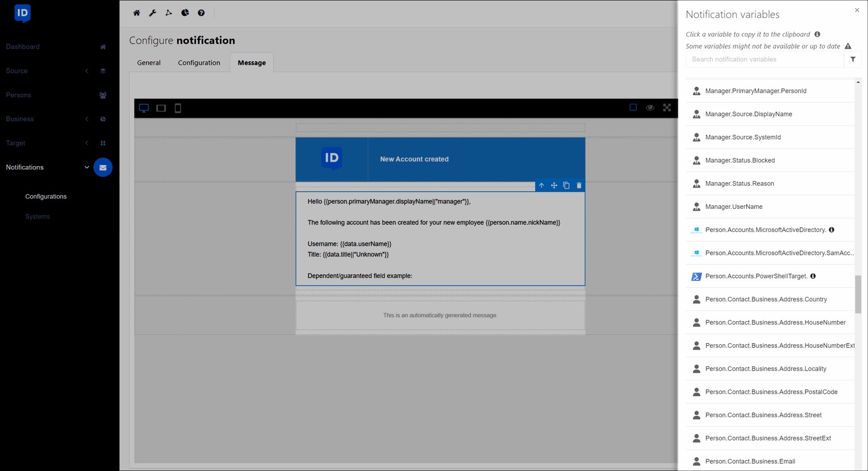The height and width of the screenshot is (471, 868).
Task: Expand the Source menu chevron
Action: 87,71
